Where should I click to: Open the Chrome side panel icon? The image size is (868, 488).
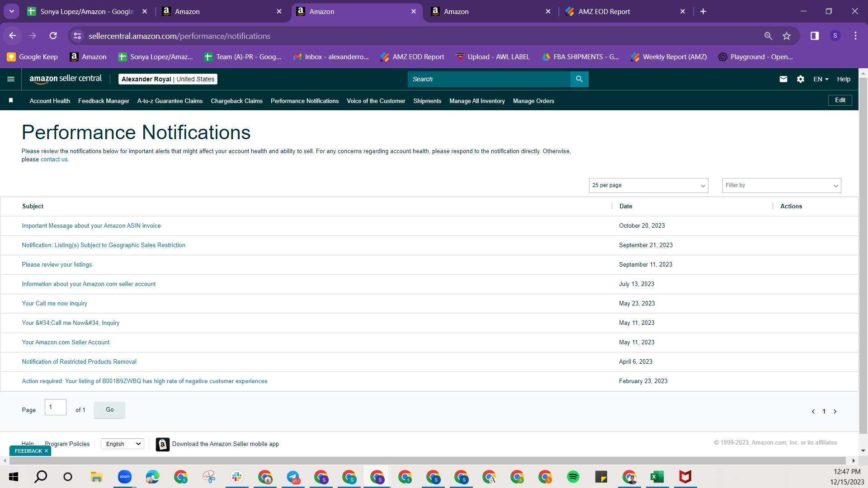[815, 36]
